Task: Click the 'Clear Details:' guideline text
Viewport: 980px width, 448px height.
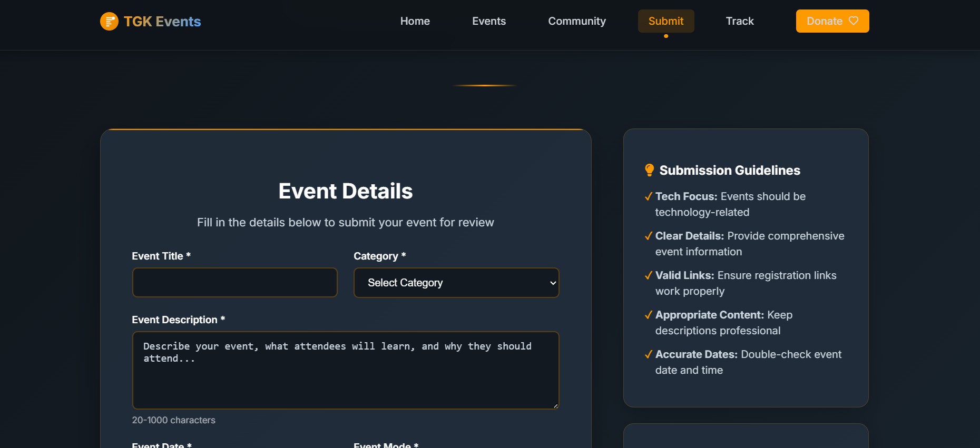Action: [x=690, y=236]
